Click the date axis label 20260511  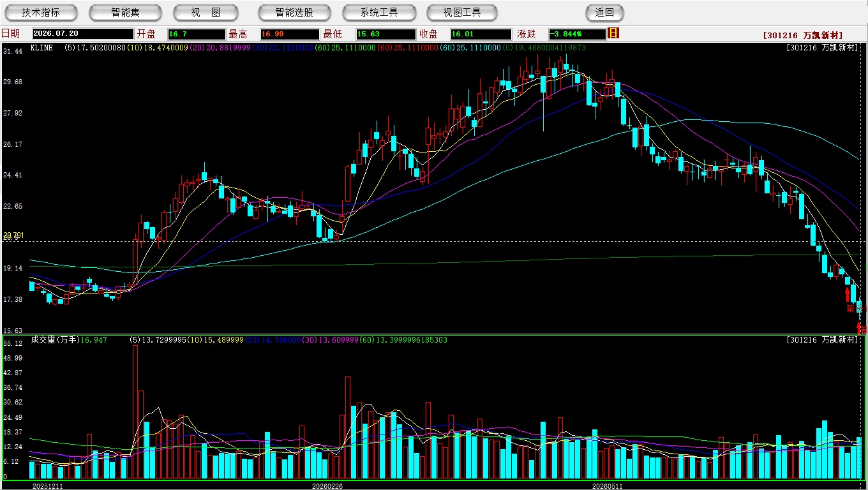coord(607,486)
